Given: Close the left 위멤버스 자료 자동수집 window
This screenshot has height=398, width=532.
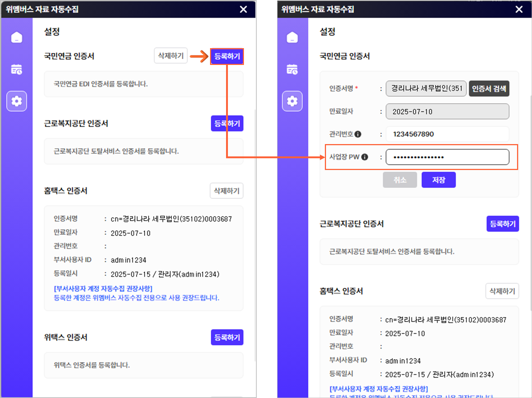Looking at the screenshot, I should 244,9.
